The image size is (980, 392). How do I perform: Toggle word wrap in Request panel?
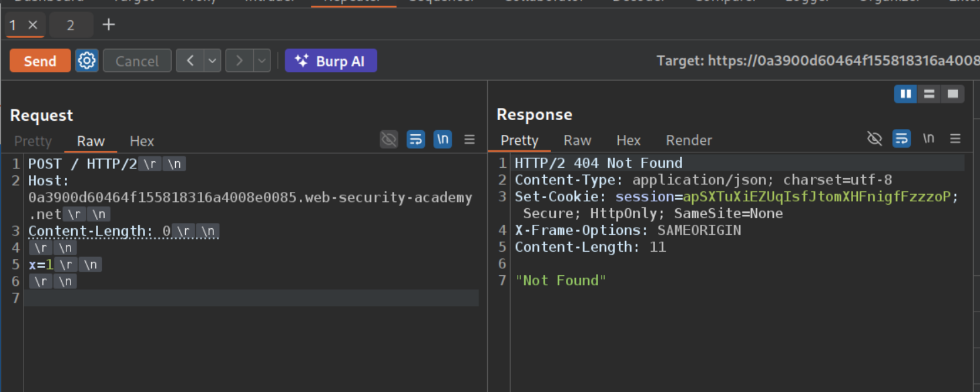pos(415,140)
